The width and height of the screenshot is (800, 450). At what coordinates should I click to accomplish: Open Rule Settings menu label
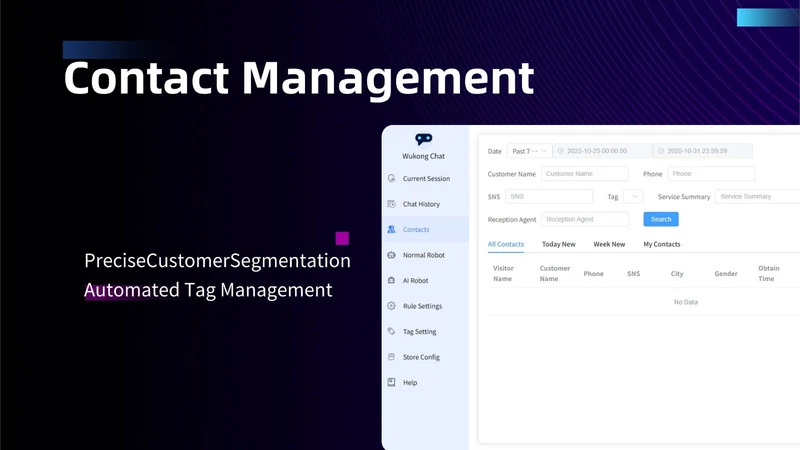click(x=422, y=306)
